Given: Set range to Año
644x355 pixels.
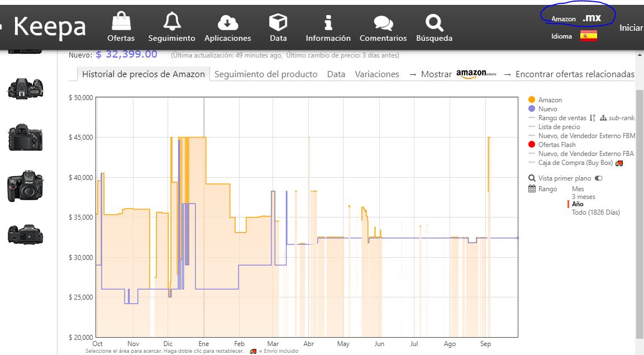Looking at the screenshot, I should (578, 204).
